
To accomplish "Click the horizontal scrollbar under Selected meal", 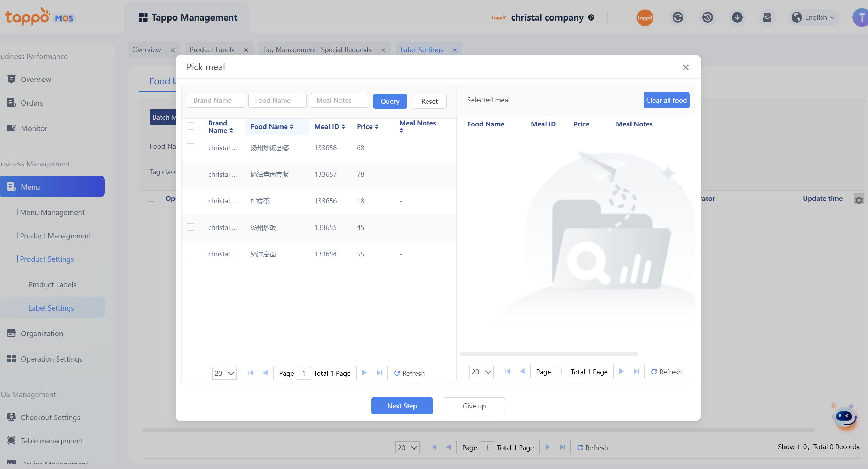I will pyautogui.click(x=549, y=354).
